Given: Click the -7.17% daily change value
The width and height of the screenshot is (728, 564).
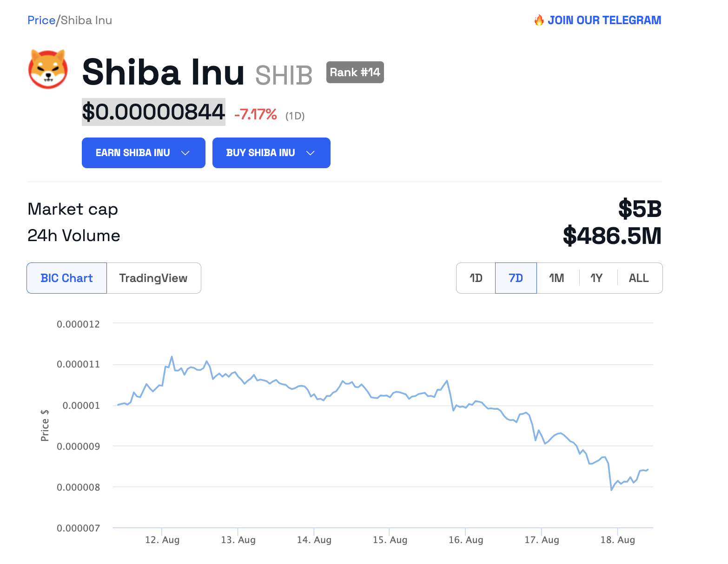Looking at the screenshot, I should pyautogui.click(x=256, y=114).
